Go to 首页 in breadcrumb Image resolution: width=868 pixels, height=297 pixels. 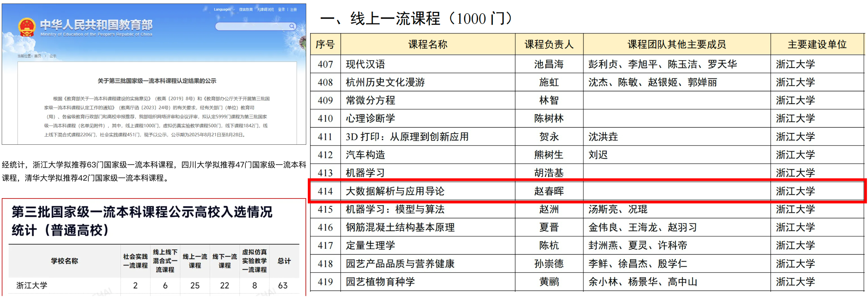[x=37, y=56]
